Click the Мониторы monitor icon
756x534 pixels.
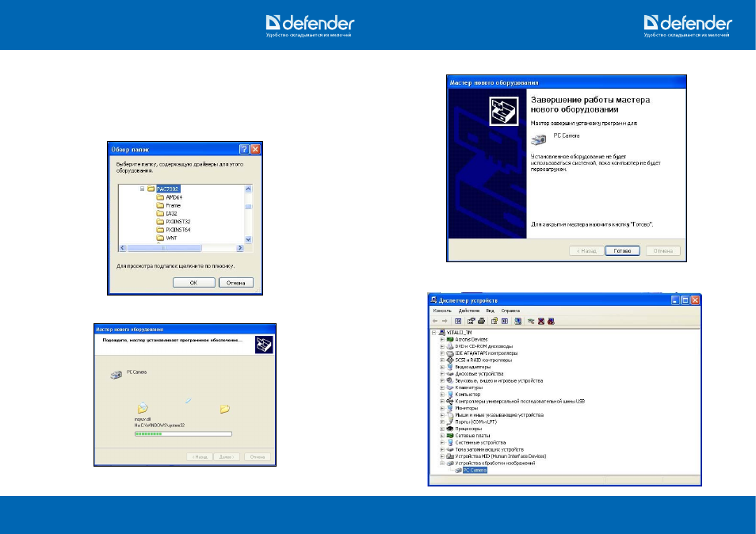click(450, 408)
